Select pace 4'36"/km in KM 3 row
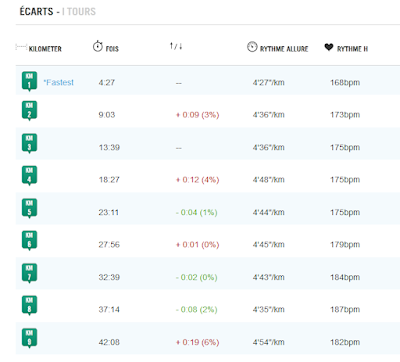Image resolution: width=400 pixels, height=362 pixels. tap(268, 147)
